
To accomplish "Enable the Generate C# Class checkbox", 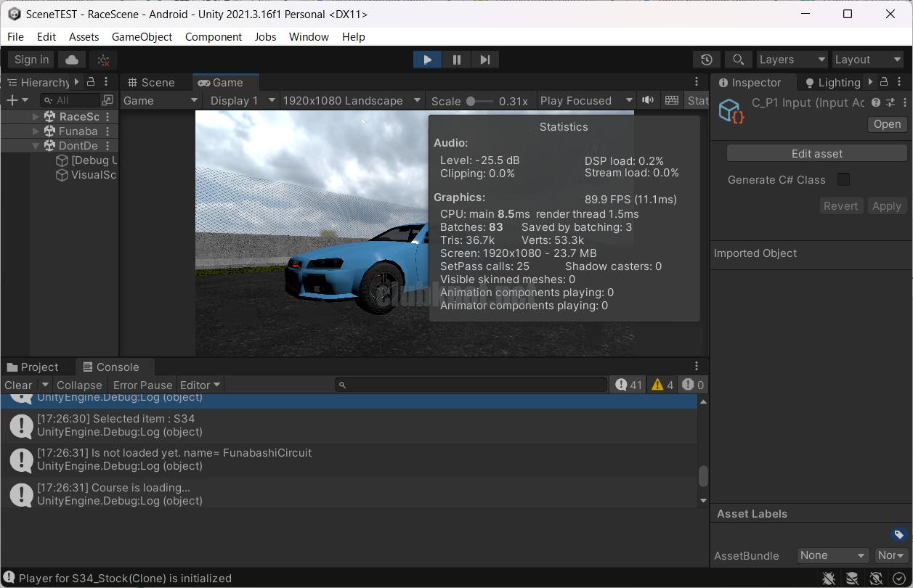I will pos(843,179).
